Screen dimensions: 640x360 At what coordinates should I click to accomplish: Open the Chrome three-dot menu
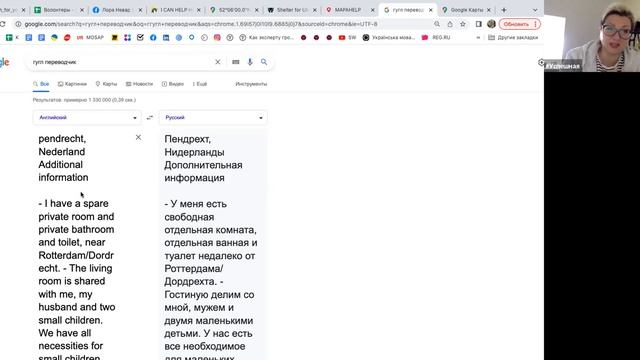[536, 24]
